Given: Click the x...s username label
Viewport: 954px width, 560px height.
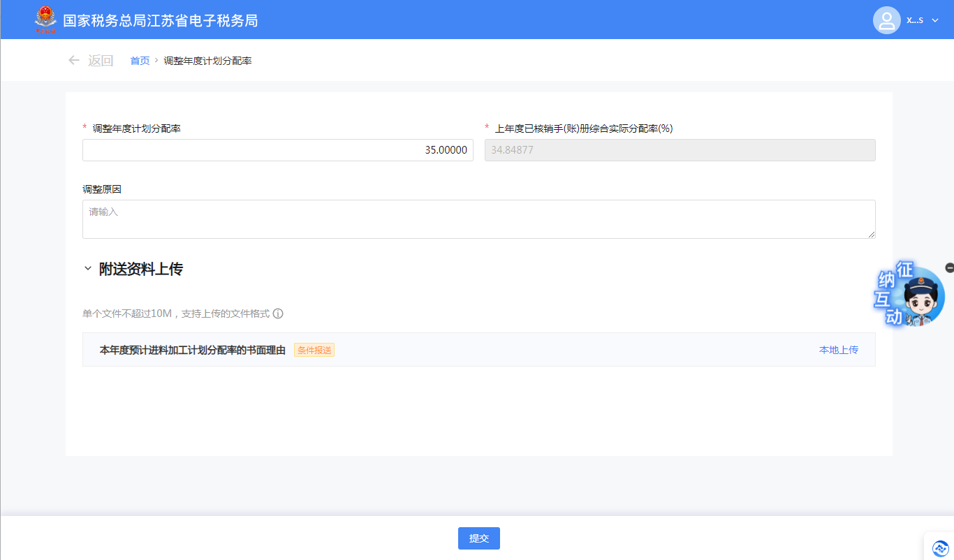Looking at the screenshot, I should [914, 20].
